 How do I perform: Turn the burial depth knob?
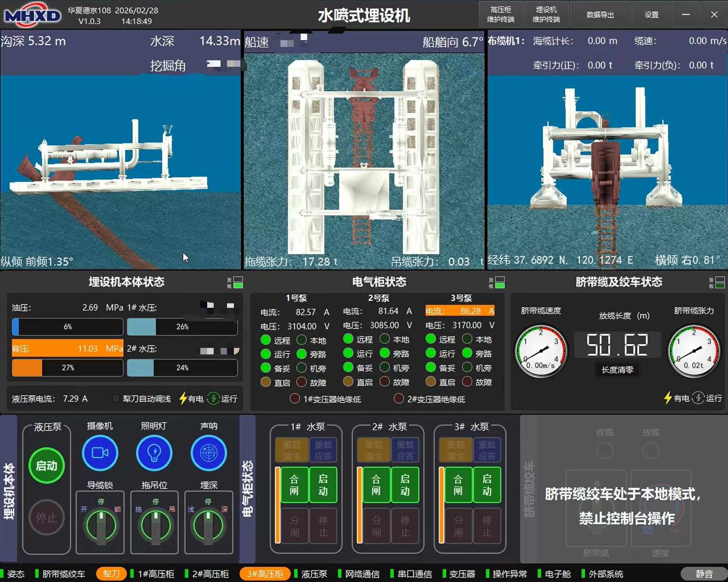tap(208, 525)
